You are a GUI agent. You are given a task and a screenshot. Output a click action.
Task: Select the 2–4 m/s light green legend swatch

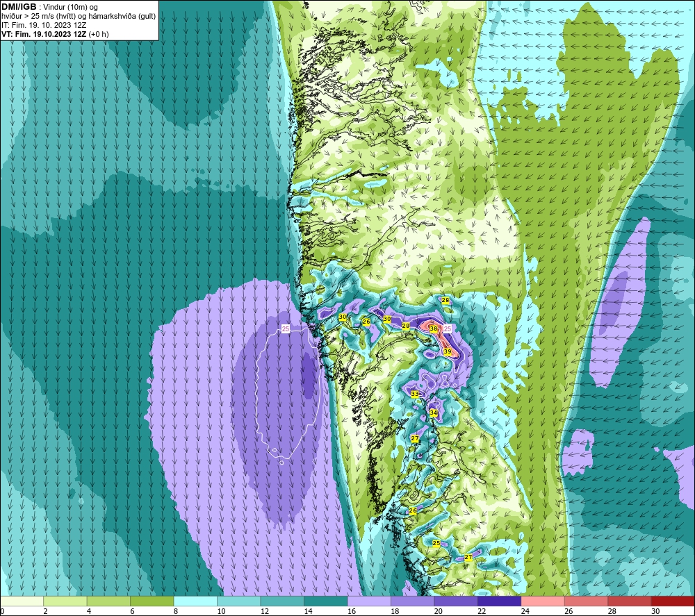point(65,601)
